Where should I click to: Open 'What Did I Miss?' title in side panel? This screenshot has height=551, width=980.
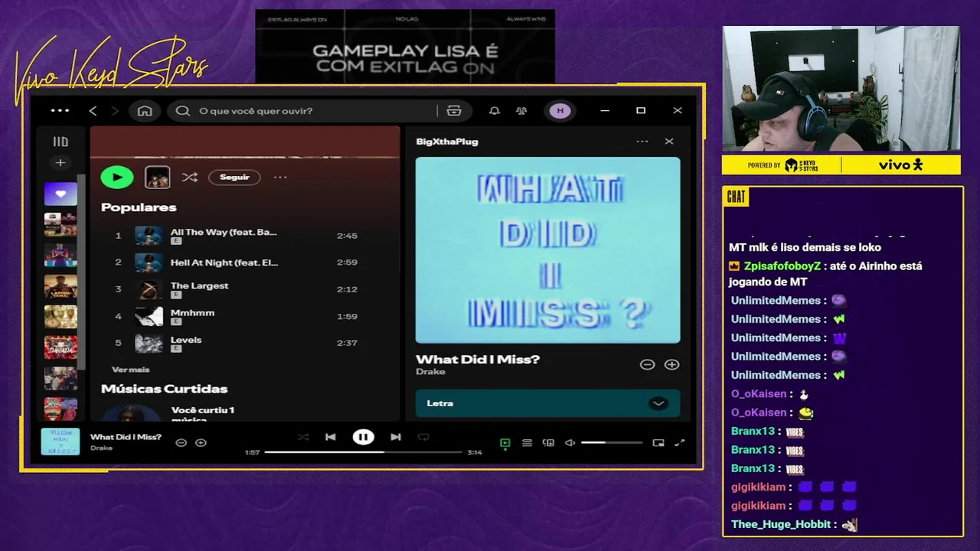pyautogui.click(x=478, y=359)
